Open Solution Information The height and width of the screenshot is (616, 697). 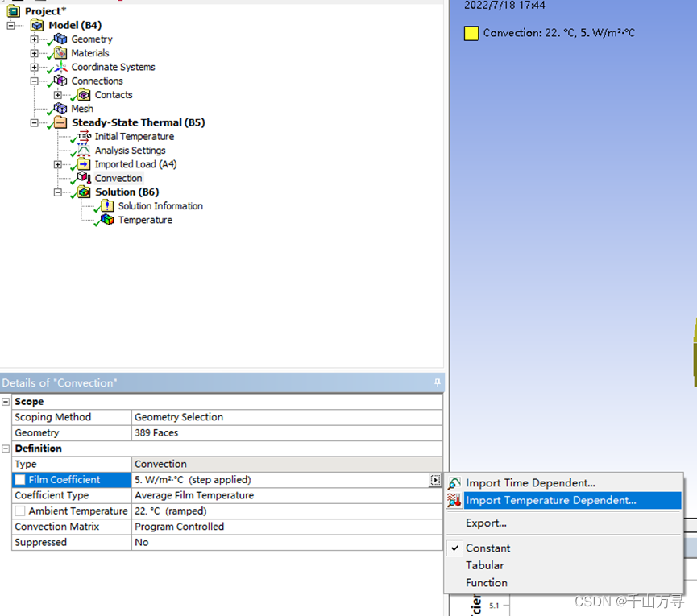coord(160,205)
